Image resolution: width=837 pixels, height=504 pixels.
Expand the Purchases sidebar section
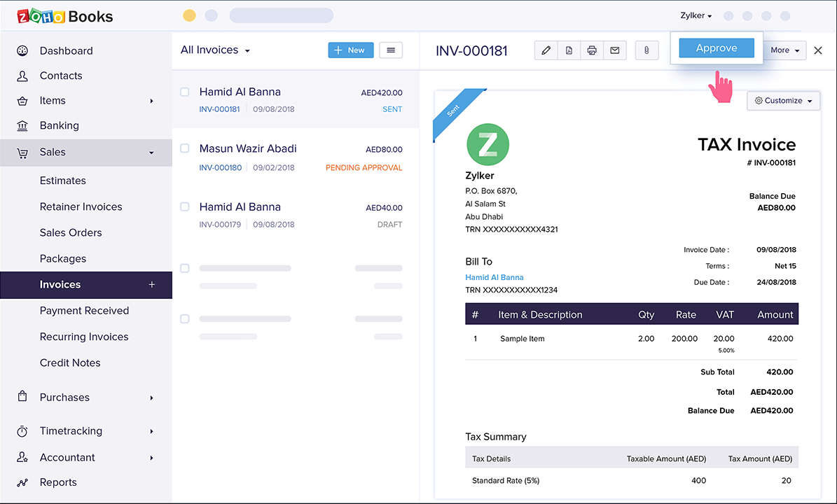pyautogui.click(x=64, y=398)
